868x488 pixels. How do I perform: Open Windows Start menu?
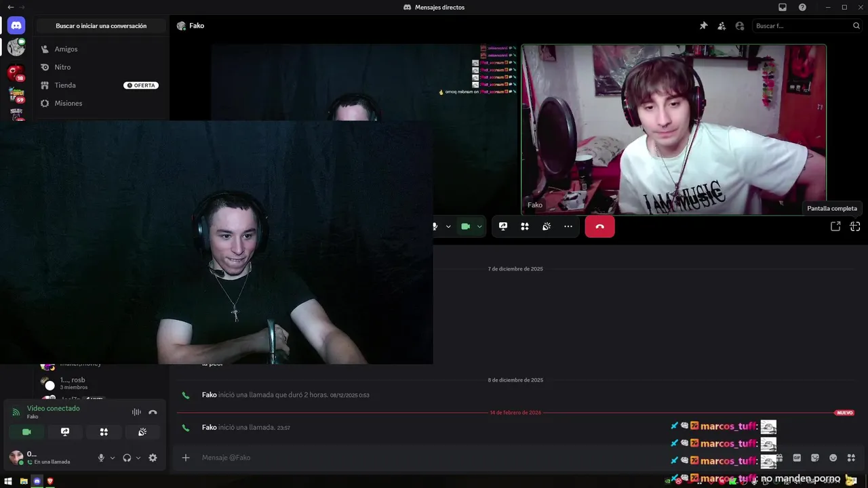pyautogui.click(x=9, y=481)
